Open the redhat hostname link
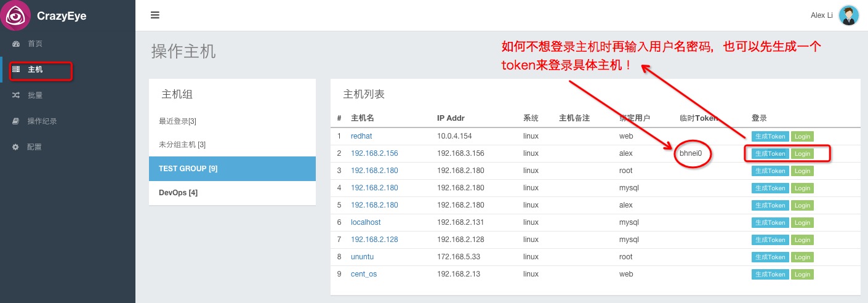The width and height of the screenshot is (868, 303). (x=361, y=136)
